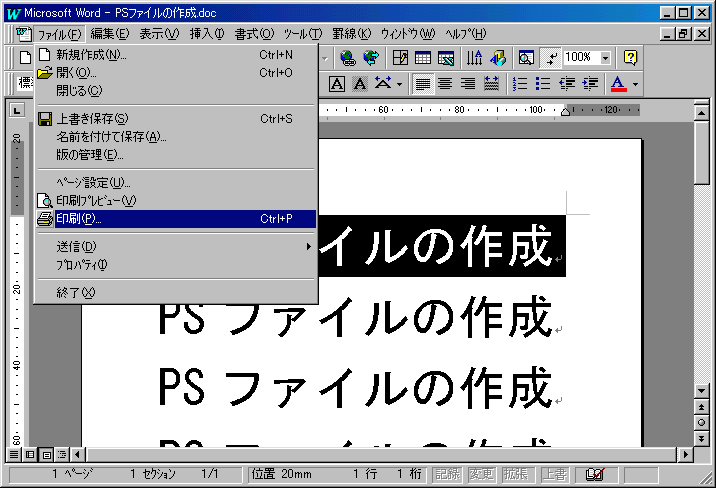Click the bulleted list icon
The image size is (716, 488).
(543, 84)
